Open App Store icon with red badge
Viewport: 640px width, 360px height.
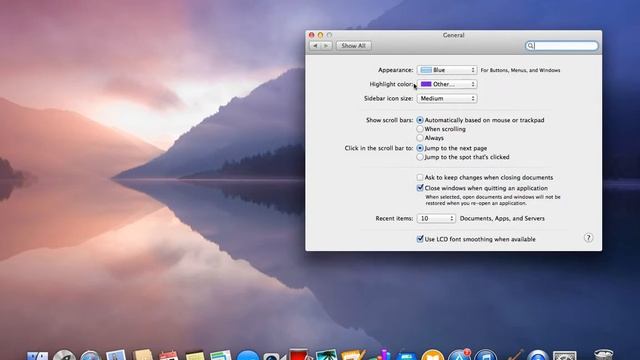(459, 355)
